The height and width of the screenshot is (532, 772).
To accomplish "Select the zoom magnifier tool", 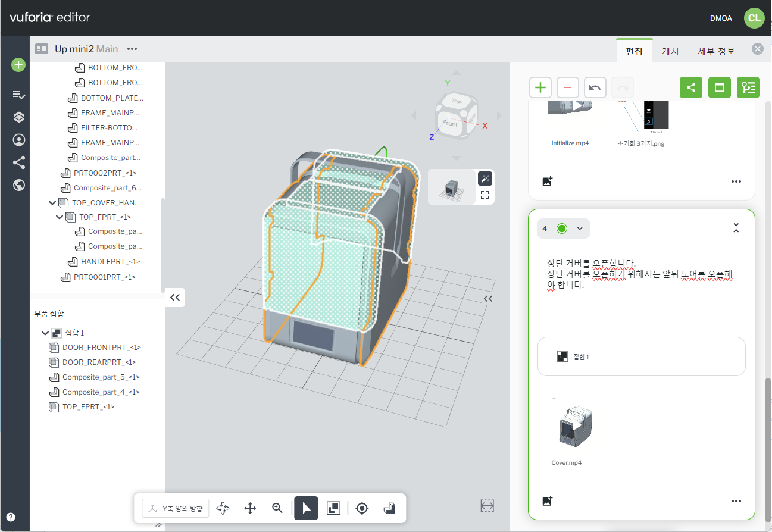I will tap(277, 508).
